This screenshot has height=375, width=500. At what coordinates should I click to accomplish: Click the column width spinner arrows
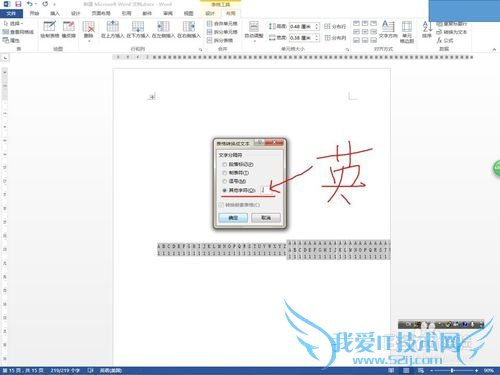pos(317,38)
